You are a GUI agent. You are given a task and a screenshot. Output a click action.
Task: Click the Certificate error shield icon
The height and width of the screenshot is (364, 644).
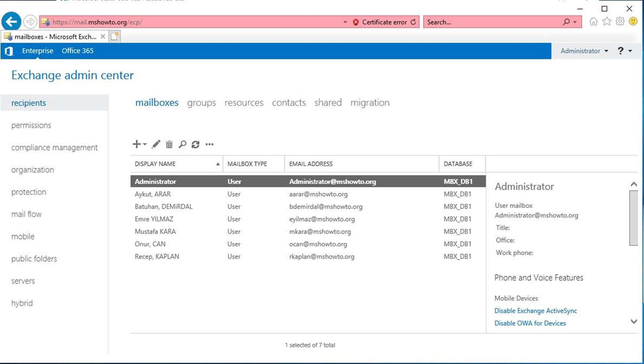356,22
